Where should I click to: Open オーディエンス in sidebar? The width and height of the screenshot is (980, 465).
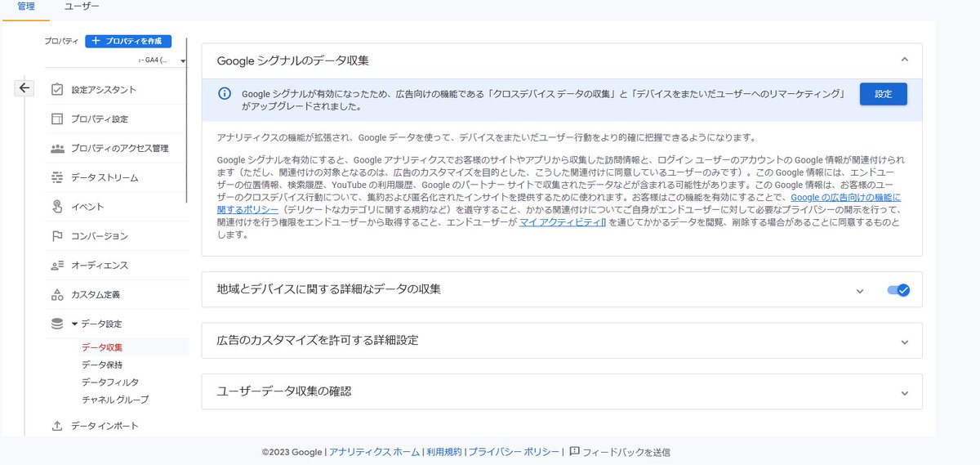click(x=100, y=266)
